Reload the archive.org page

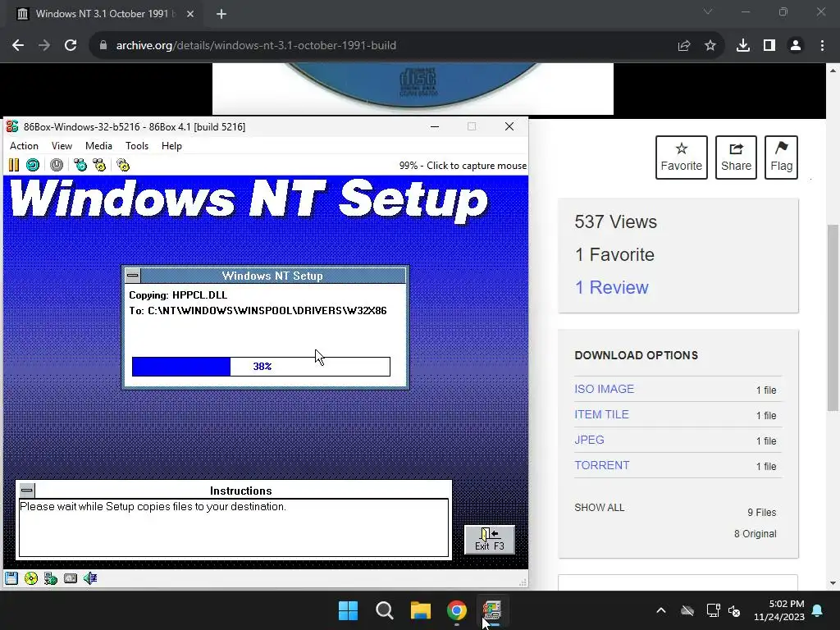tap(71, 46)
